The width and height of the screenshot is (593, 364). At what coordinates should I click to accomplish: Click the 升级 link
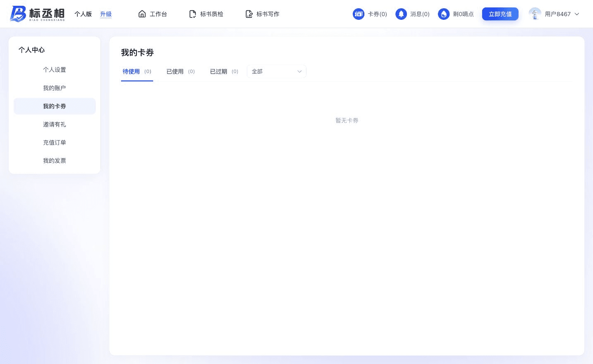(x=106, y=14)
